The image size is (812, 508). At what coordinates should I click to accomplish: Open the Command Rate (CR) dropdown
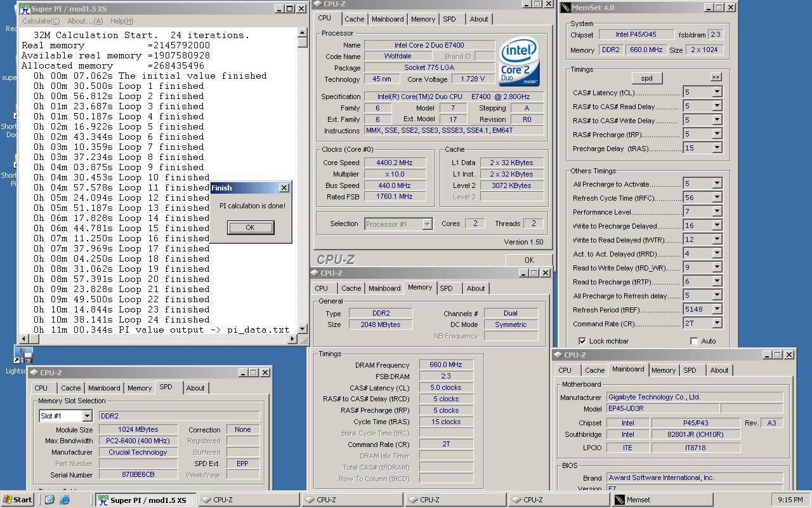click(x=717, y=323)
